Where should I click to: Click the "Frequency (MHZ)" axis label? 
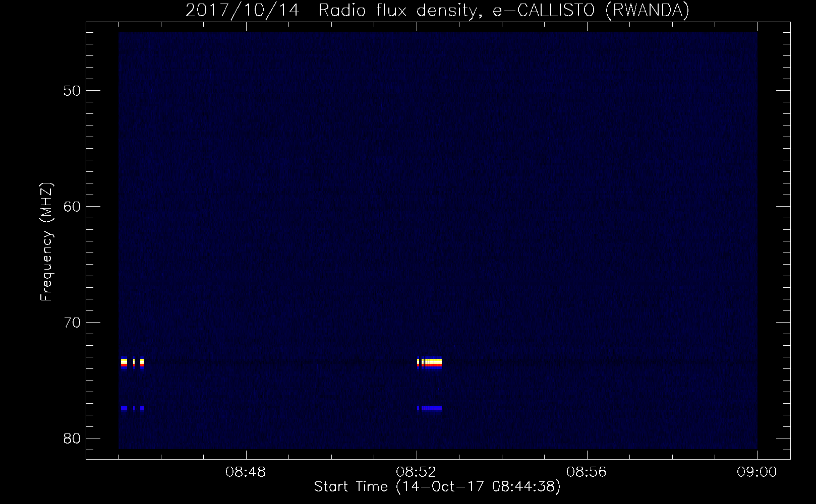[x=46, y=242]
